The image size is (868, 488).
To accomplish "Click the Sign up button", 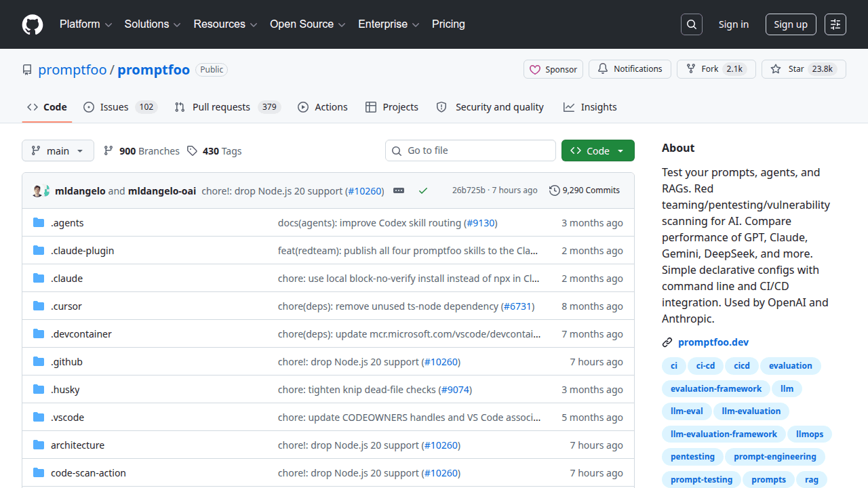I will (791, 24).
